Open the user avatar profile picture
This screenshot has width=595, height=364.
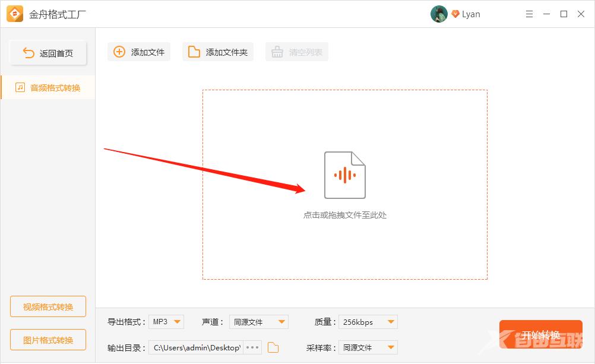pos(439,14)
